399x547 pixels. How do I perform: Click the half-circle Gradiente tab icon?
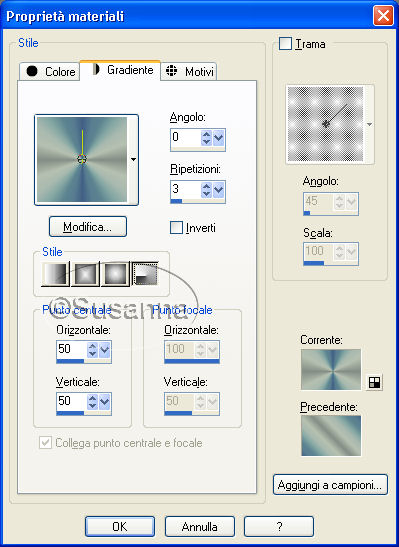(x=96, y=69)
